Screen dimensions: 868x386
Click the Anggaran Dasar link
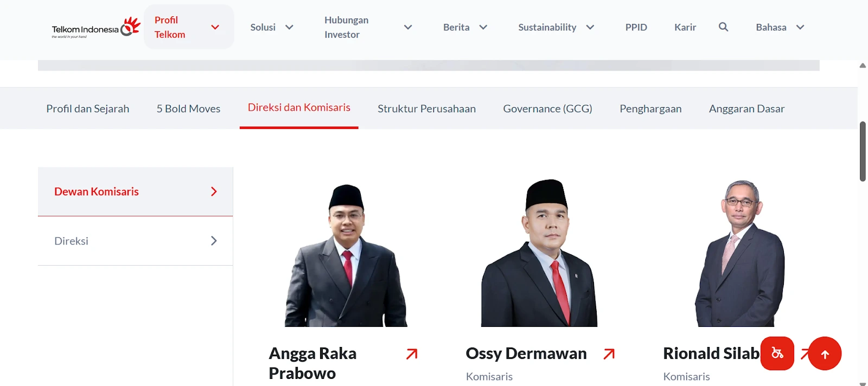[747, 108]
